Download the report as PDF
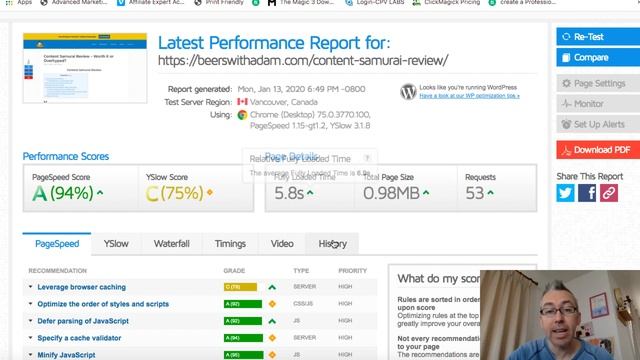Screen dimensions: 640x360 pos(598,150)
